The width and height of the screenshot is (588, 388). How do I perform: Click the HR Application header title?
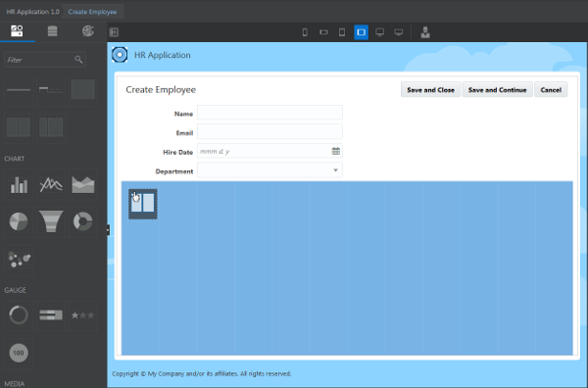point(163,55)
